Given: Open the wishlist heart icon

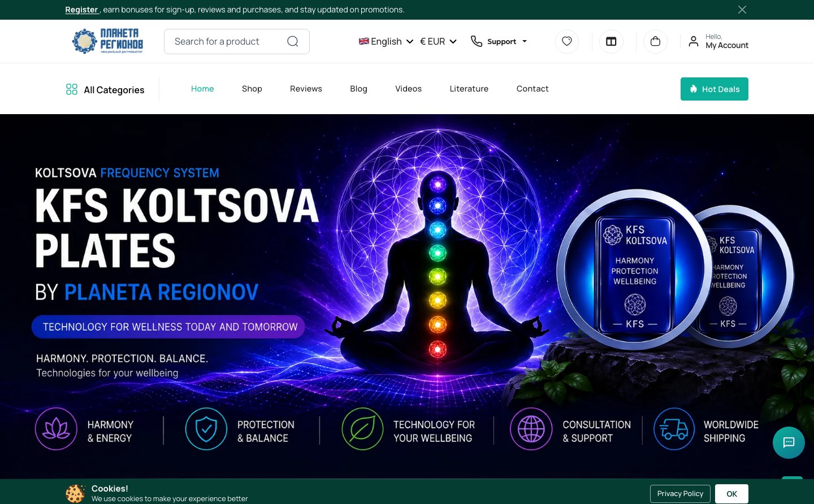Looking at the screenshot, I should click(567, 41).
